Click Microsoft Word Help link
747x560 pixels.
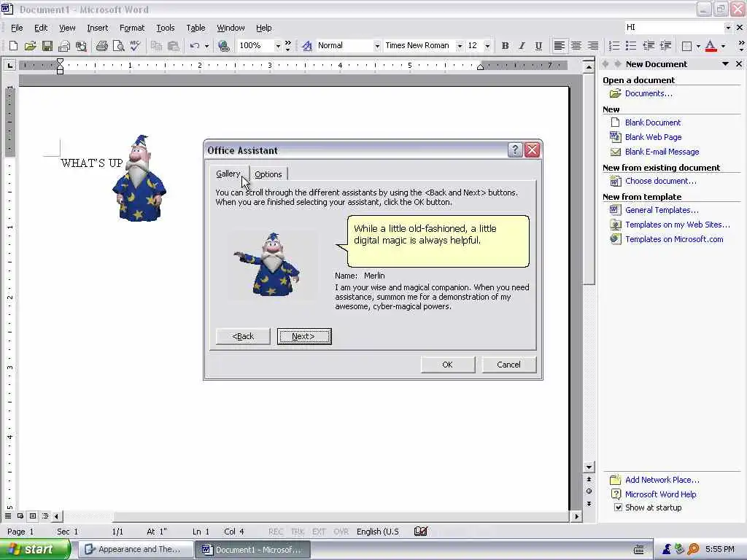(x=660, y=494)
